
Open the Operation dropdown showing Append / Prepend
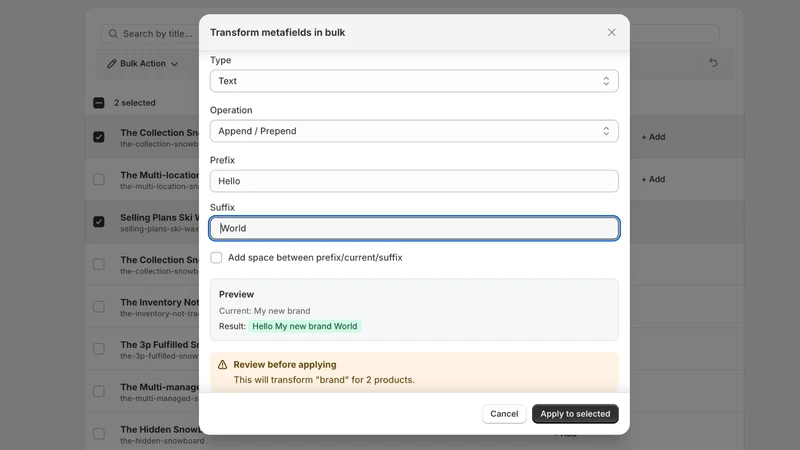(414, 131)
